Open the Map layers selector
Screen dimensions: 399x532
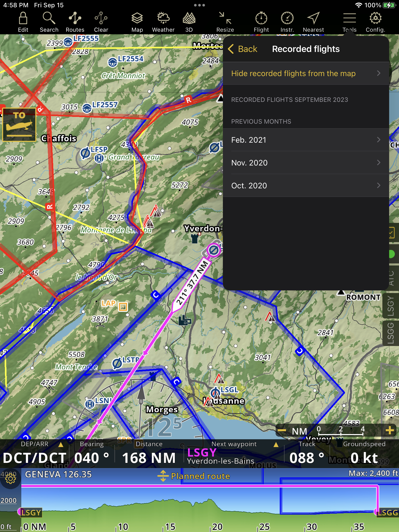pyautogui.click(x=137, y=22)
